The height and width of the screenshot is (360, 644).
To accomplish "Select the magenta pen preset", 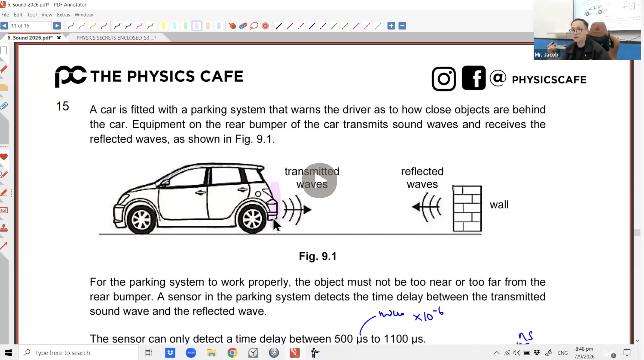I will [139, 26].
